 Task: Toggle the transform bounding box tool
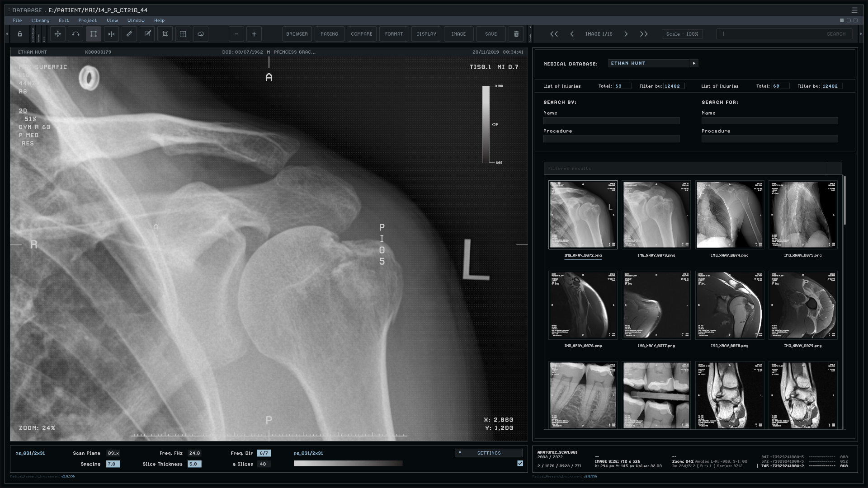94,34
